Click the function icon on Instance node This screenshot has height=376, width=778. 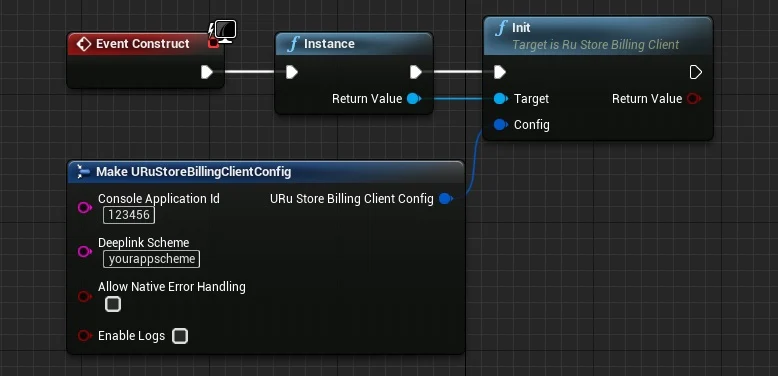click(293, 44)
